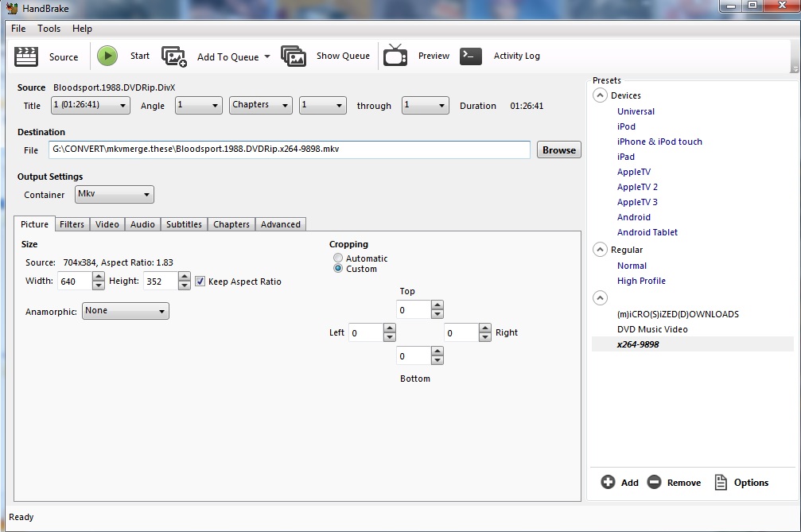Click the Show Queue label
Image resolution: width=801 pixels, height=532 pixels.
344,56
